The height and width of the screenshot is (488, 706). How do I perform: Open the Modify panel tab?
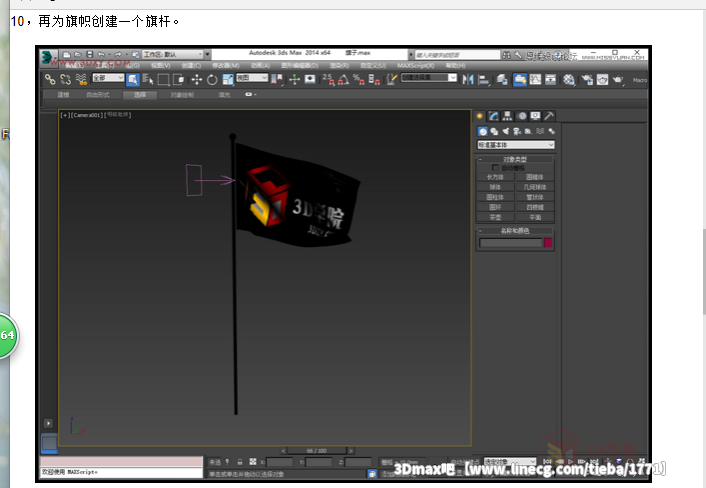[x=494, y=116]
